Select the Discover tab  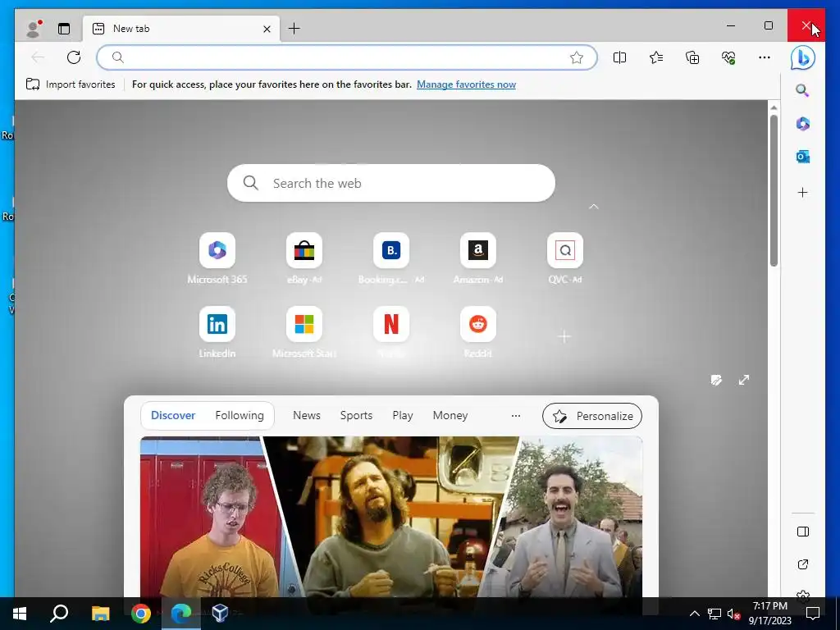tap(173, 415)
